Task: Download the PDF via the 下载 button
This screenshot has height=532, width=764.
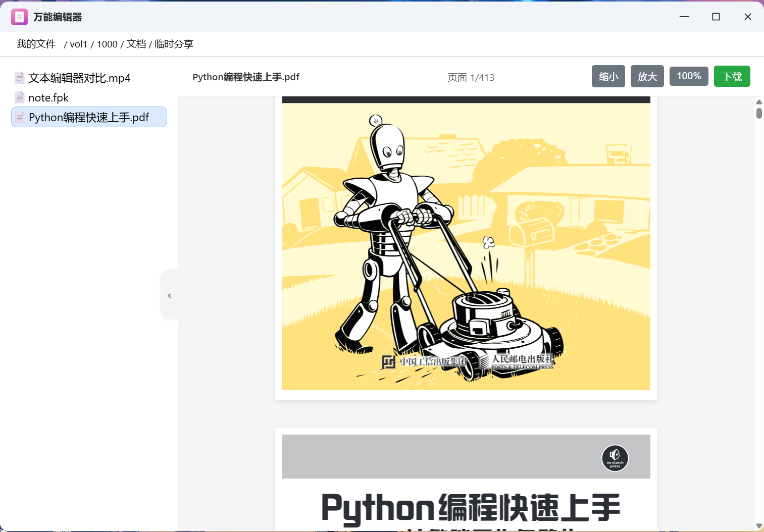Action: (x=731, y=76)
